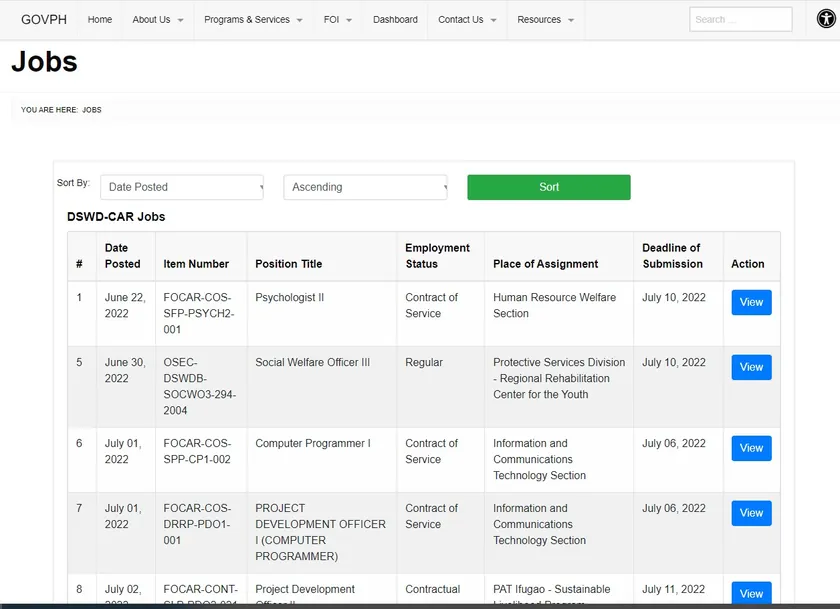The width and height of the screenshot is (840, 609).
Task: Focus the Search input field
Action: coord(740,19)
